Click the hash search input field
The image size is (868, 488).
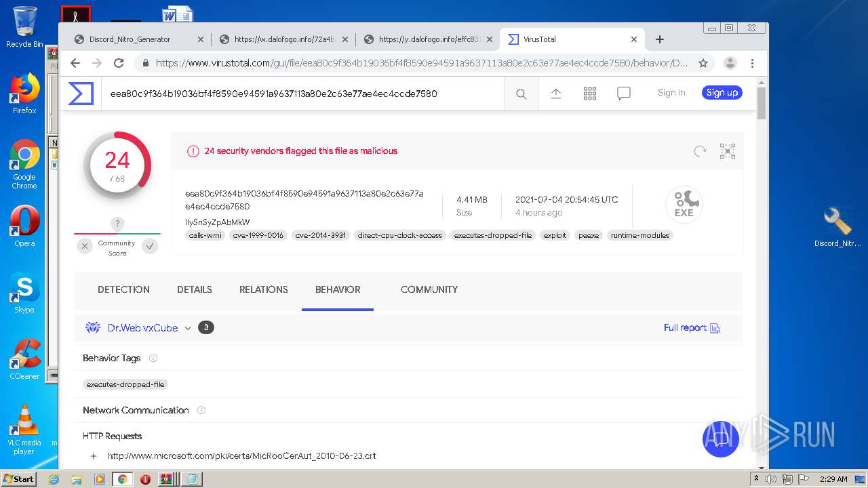pos(304,94)
